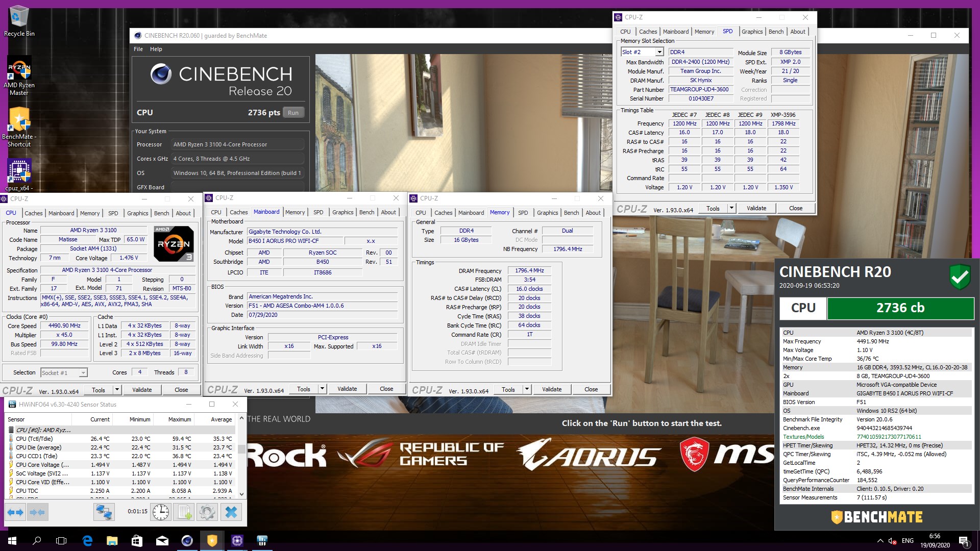Reset HWiNFO min/max values with clock icon
The height and width of the screenshot is (551, 980).
pyautogui.click(x=160, y=512)
